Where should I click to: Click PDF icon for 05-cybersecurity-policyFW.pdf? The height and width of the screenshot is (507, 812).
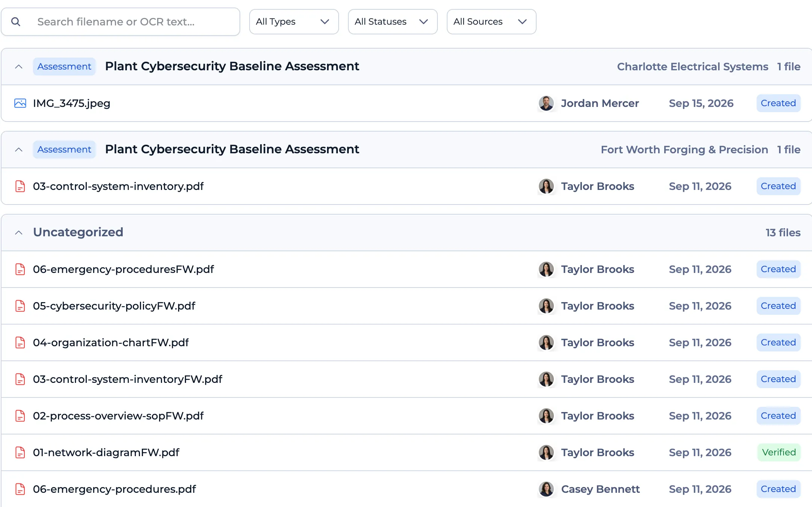tap(20, 306)
